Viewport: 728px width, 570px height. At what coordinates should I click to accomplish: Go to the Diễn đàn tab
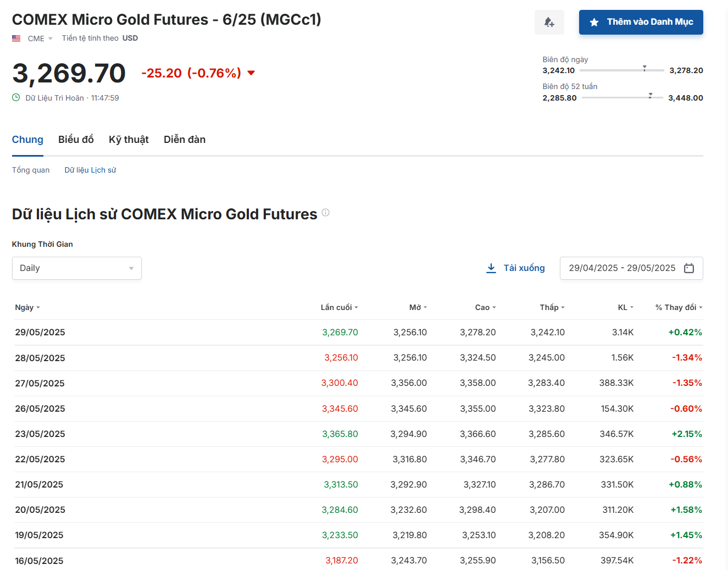click(185, 140)
